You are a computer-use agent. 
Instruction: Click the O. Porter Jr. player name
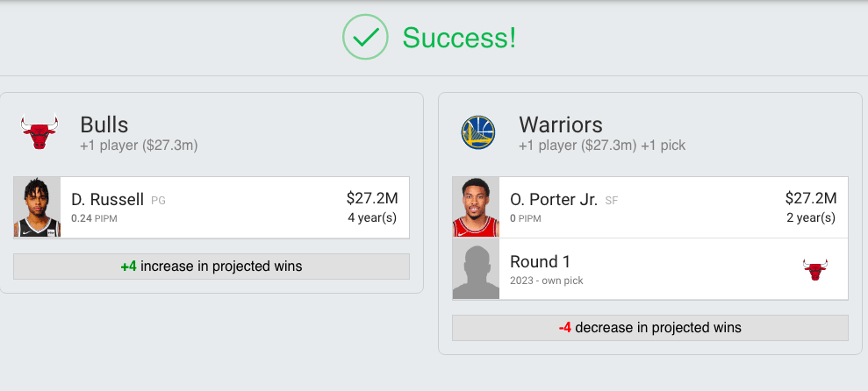(554, 200)
